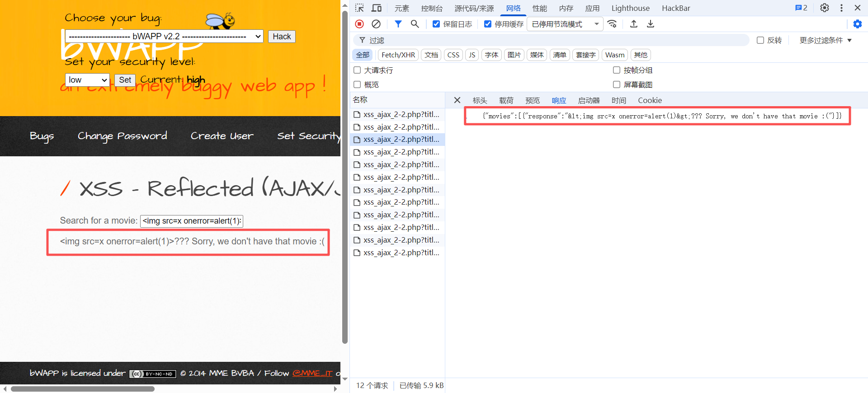
Task: Click the page horizontal scrollbar thumb
Action: tap(83, 389)
